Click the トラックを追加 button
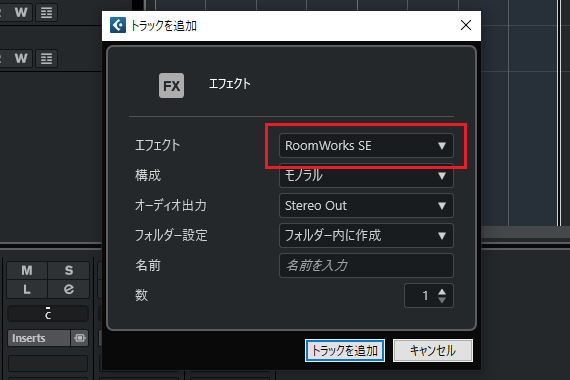Image resolution: width=570 pixels, height=380 pixels. click(x=345, y=351)
